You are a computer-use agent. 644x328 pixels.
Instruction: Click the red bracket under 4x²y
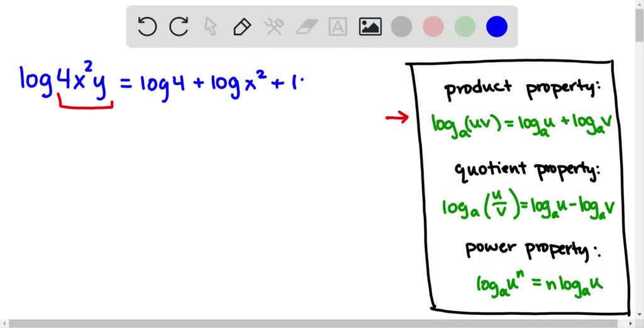[x=85, y=103]
